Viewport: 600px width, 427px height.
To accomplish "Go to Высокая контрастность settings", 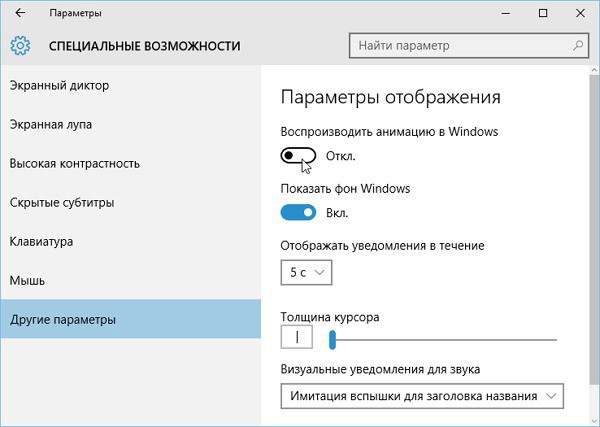I will coord(74,163).
